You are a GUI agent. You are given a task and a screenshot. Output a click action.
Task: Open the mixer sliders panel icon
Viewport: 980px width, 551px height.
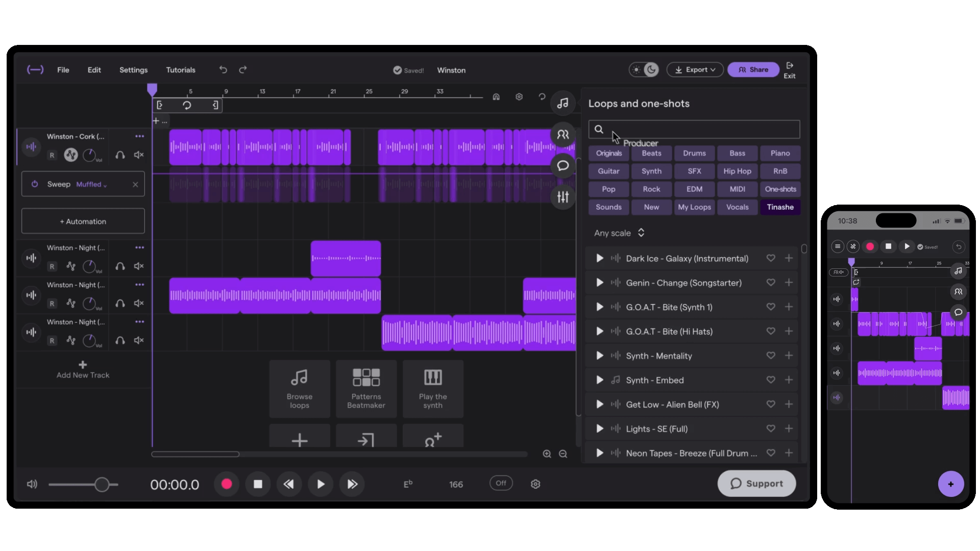pyautogui.click(x=562, y=197)
